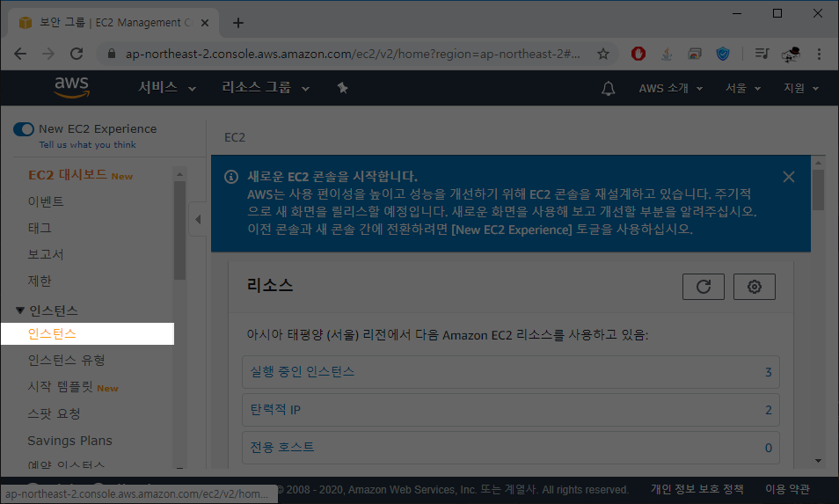Select 태그 in the sidebar
Image resolution: width=839 pixels, height=504 pixels.
click(40, 228)
